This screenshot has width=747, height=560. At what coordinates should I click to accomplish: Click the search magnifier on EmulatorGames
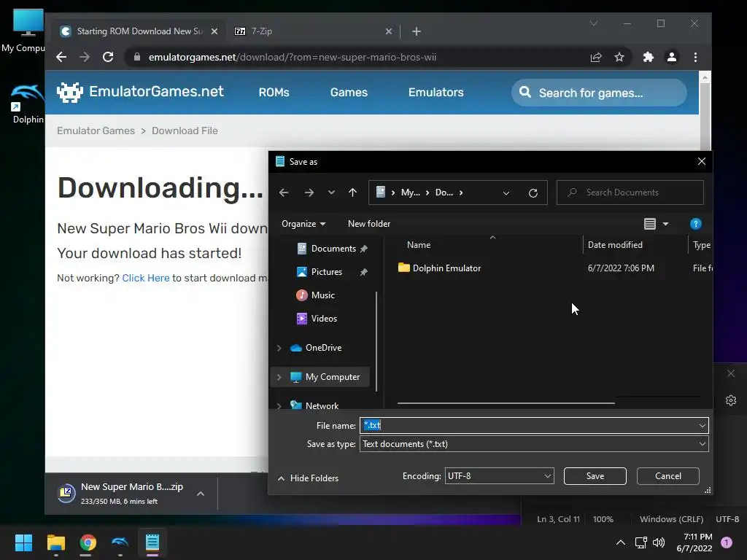click(525, 92)
